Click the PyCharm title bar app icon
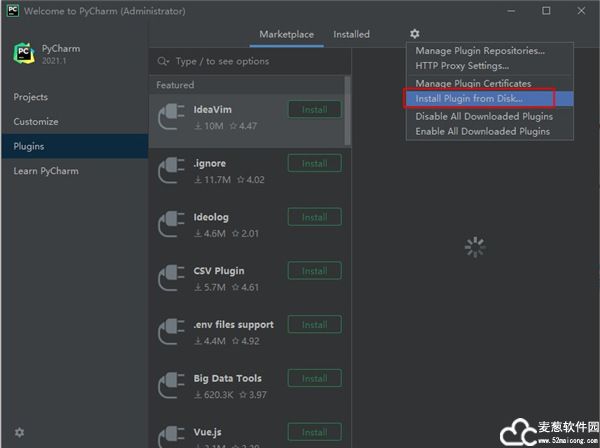Viewport: 600px width, 448px height. (13, 10)
